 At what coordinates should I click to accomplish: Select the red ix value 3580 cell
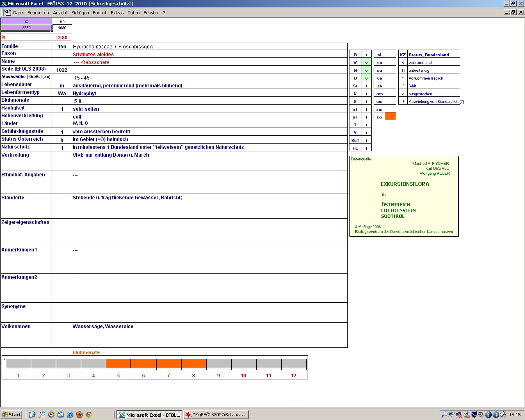tap(62, 37)
